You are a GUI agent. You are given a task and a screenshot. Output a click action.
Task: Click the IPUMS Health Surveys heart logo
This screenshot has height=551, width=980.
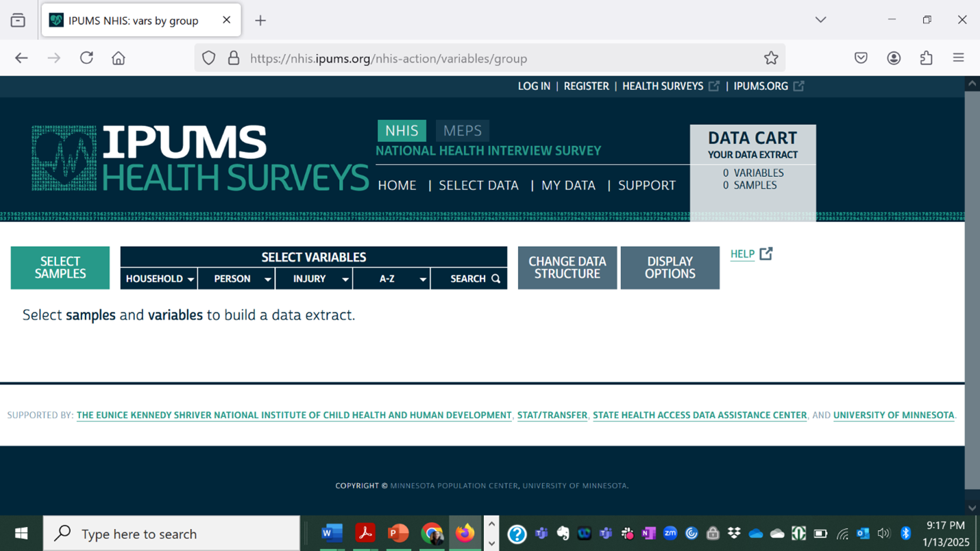tap(64, 158)
